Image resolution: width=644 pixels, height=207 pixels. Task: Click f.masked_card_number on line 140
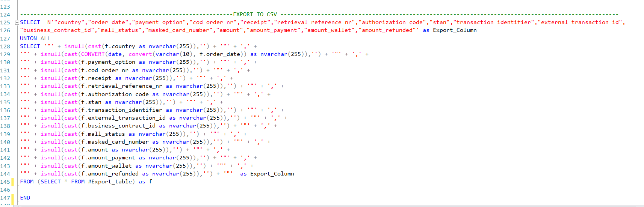115,142
